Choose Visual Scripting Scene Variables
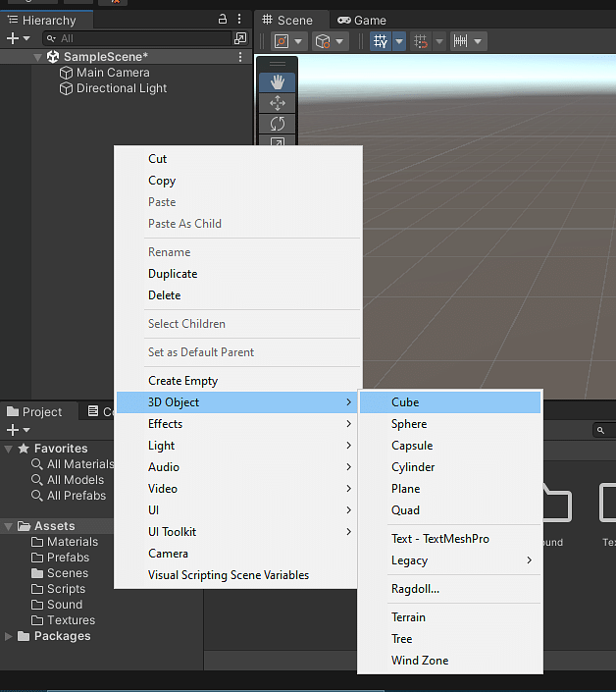Screen dimensions: 616x692 point(236,575)
